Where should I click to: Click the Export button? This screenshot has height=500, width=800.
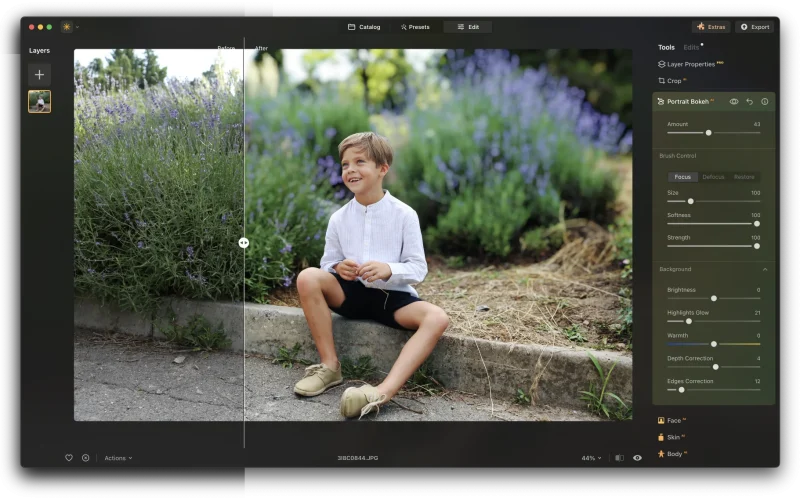coord(755,27)
